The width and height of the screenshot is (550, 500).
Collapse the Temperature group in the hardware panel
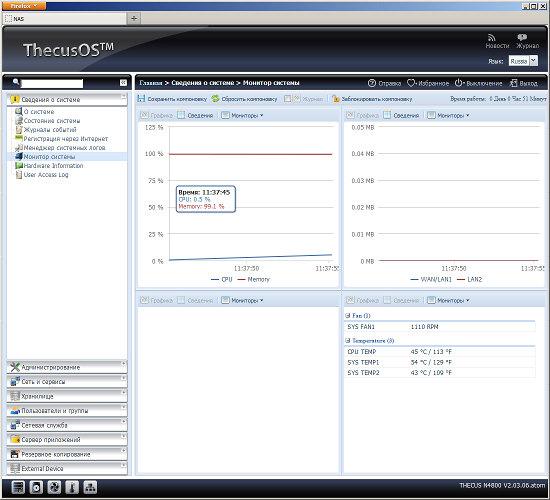tap(348, 340)
